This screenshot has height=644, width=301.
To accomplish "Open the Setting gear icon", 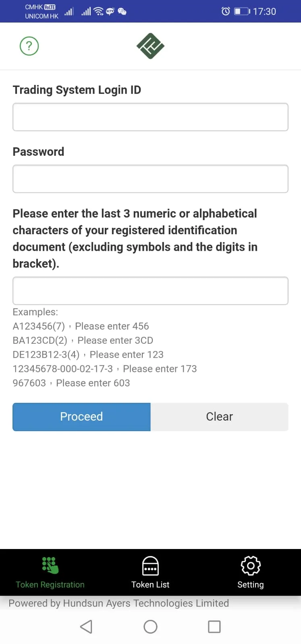I will pyautogui.click(x=250, y=566).
